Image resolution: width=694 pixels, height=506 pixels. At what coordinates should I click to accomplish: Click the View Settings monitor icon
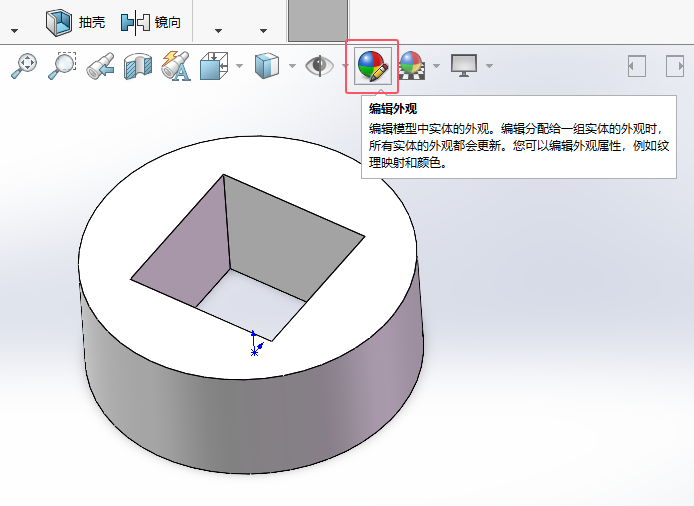(464, 66)
